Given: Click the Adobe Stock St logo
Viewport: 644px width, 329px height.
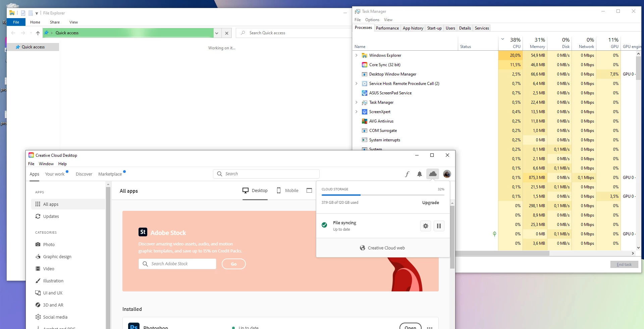Looking at the screenshot, I should [x=143, y=232].
